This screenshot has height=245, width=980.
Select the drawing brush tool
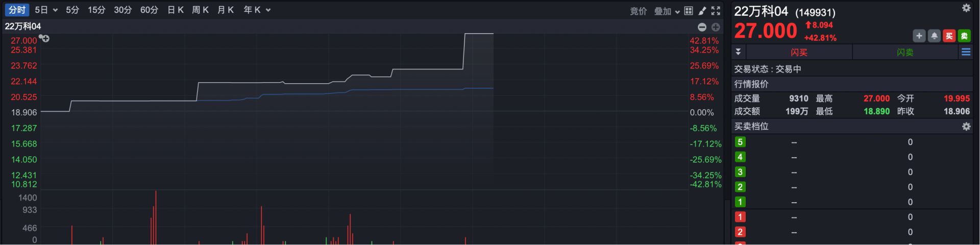702,11
